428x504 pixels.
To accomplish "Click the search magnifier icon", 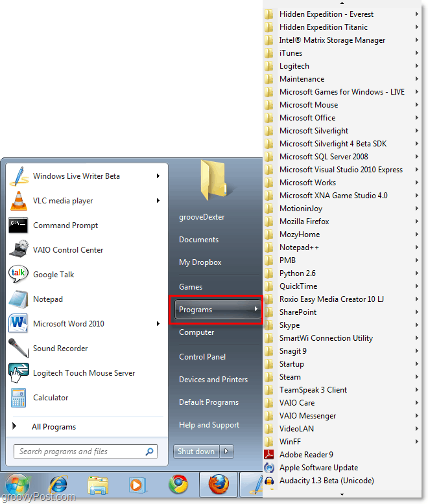I will (150, 452).
